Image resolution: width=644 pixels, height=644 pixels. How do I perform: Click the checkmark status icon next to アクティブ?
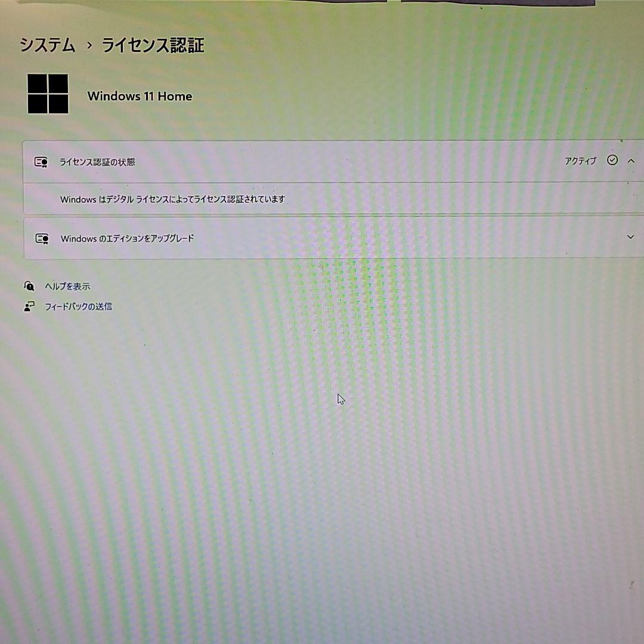612,160
